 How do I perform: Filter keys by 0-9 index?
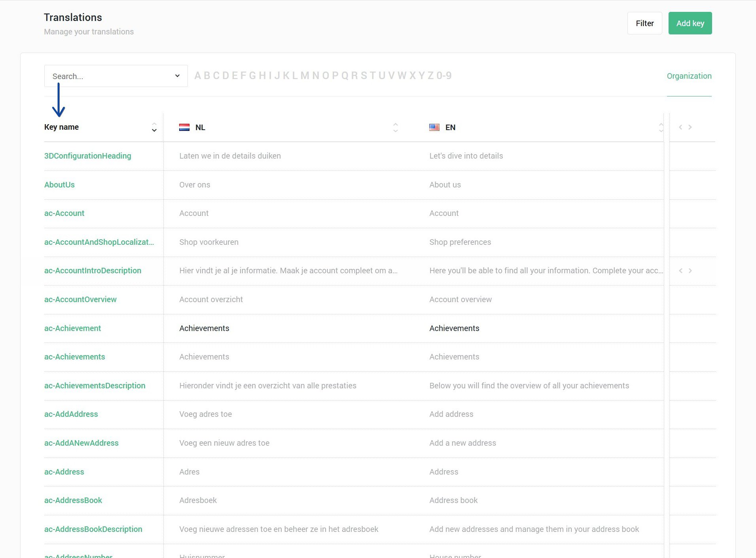coord(444,76)
